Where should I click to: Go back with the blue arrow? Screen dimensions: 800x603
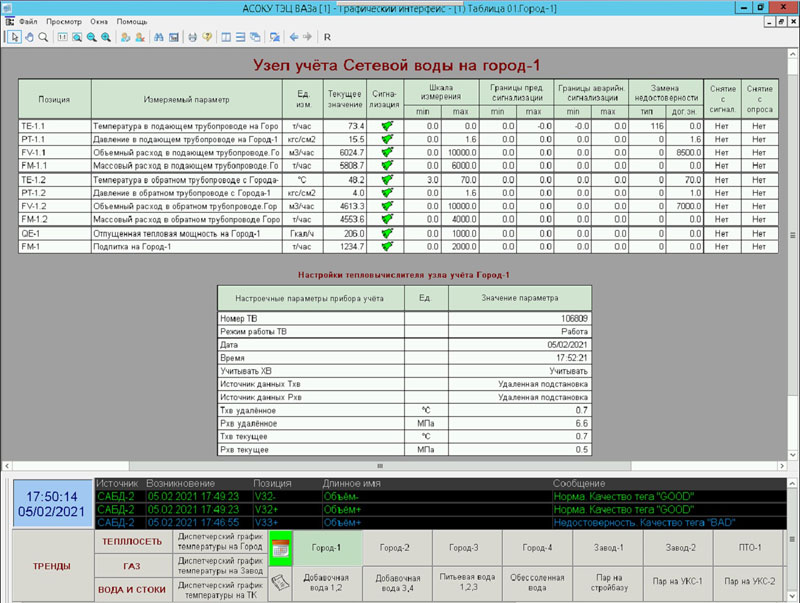294,37
